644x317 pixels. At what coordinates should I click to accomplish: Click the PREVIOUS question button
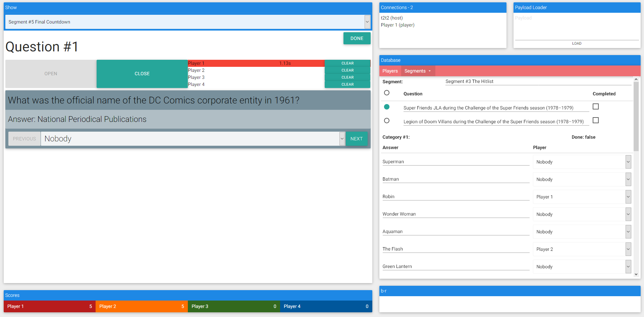(x=24, y=139)
